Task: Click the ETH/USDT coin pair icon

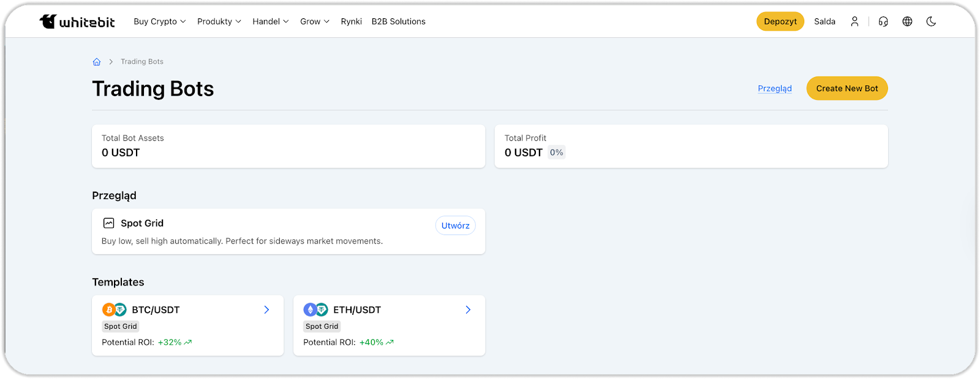Action: tap(315, 310)
